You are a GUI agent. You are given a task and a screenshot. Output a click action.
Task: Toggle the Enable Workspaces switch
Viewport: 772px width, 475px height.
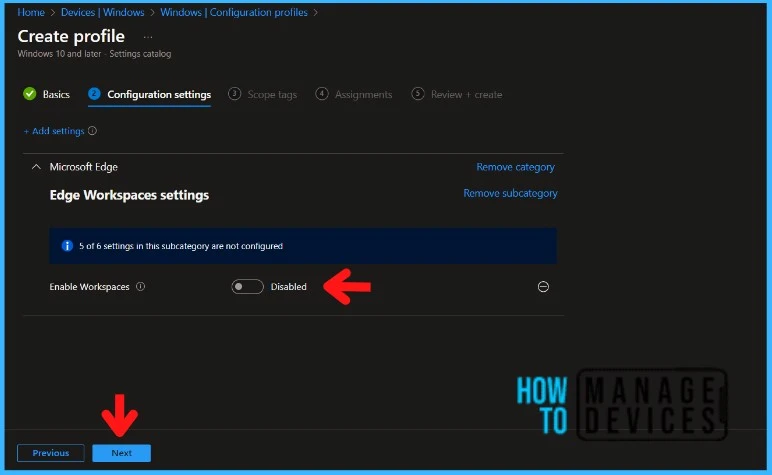[247, 286]
